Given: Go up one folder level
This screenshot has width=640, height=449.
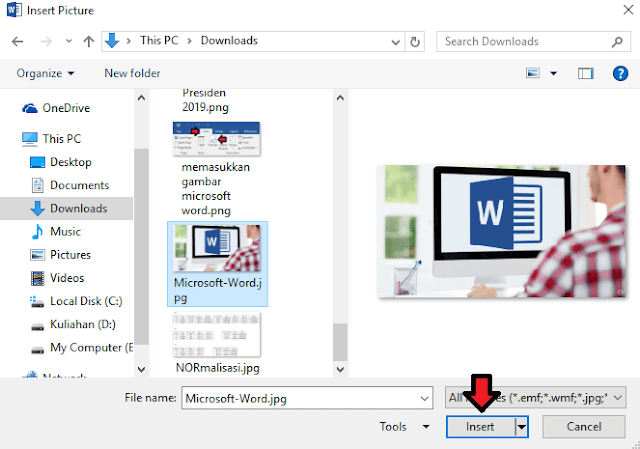Looking at the screenshot, I should (x=89, y=41).
